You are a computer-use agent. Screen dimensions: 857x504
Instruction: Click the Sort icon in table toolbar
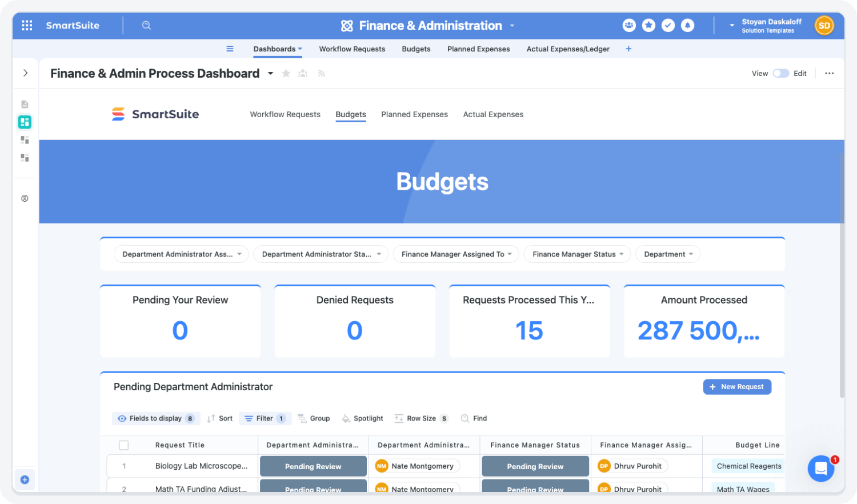(220, 418)
